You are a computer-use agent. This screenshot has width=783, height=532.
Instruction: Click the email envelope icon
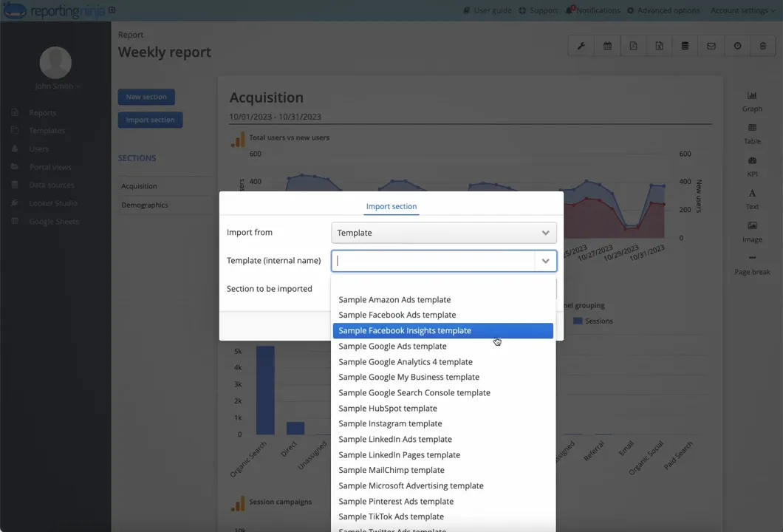click(711, 46)
